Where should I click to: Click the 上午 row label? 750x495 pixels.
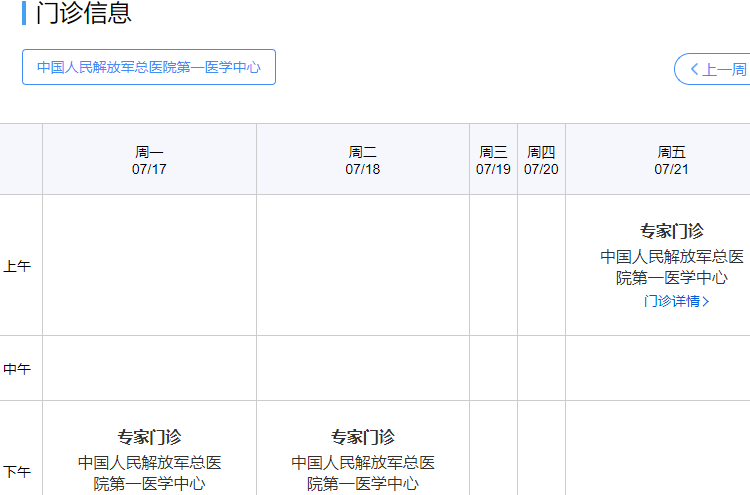point(17,267)
